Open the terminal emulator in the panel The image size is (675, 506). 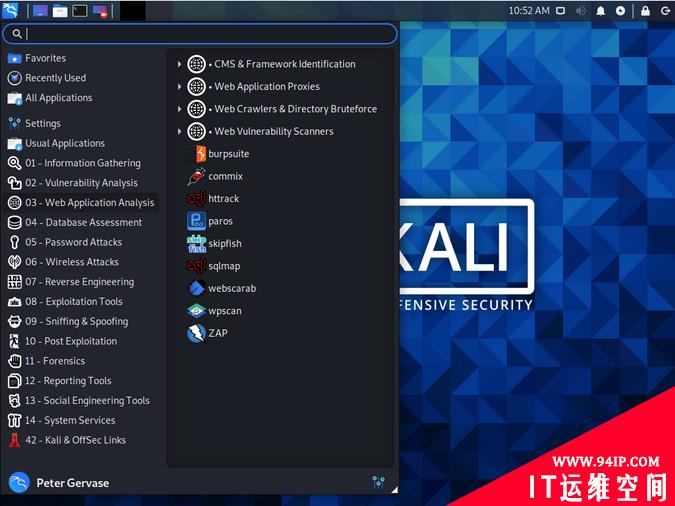tap(80, 11)
